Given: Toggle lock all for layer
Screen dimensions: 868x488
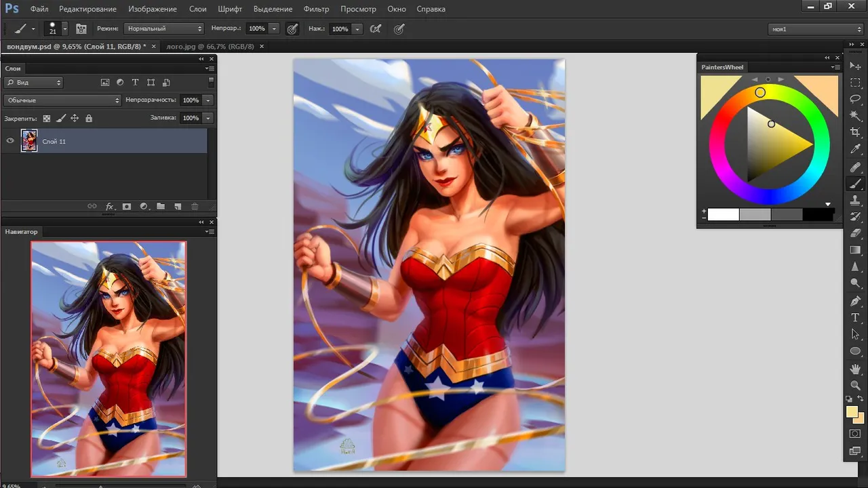Looking at the screenshot, I should [x=89, y=118].
